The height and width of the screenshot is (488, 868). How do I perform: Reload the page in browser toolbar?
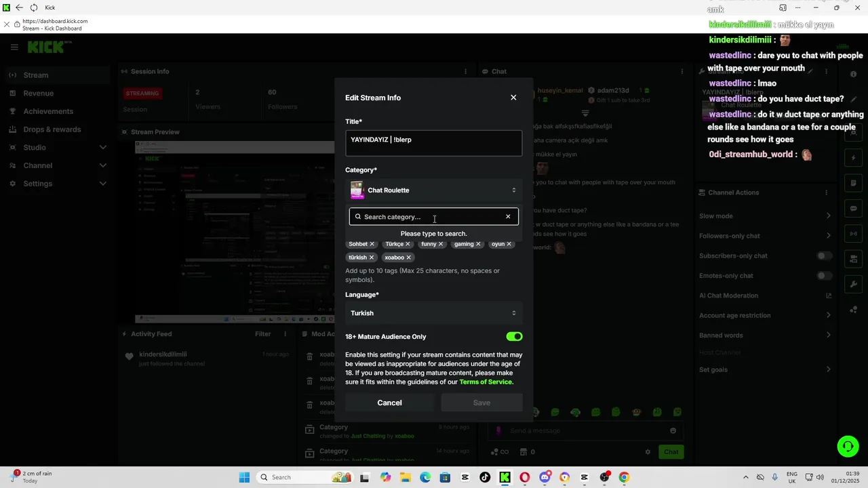[34, 8]
